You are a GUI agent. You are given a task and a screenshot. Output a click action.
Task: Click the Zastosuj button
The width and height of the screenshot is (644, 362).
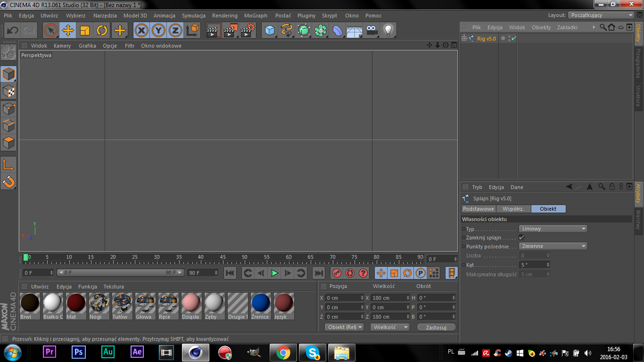(x=436, y=327)
